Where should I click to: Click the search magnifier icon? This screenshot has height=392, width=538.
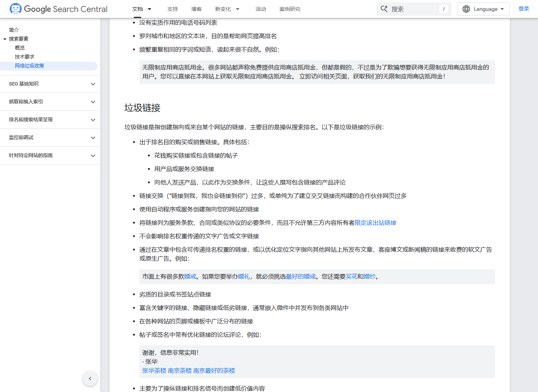(x=384, y=9)
